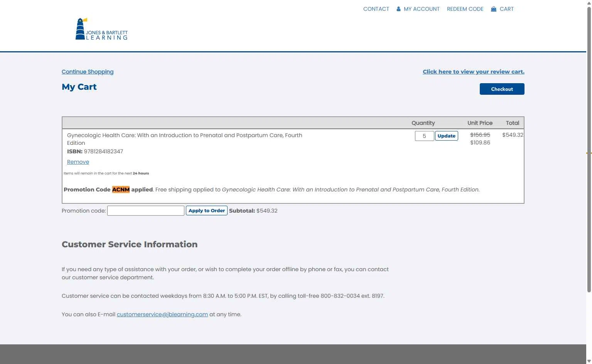Click the toll-free 800-832-0034 phone text
The height and width of the screenshot is (364, 592).
[340, 296]
